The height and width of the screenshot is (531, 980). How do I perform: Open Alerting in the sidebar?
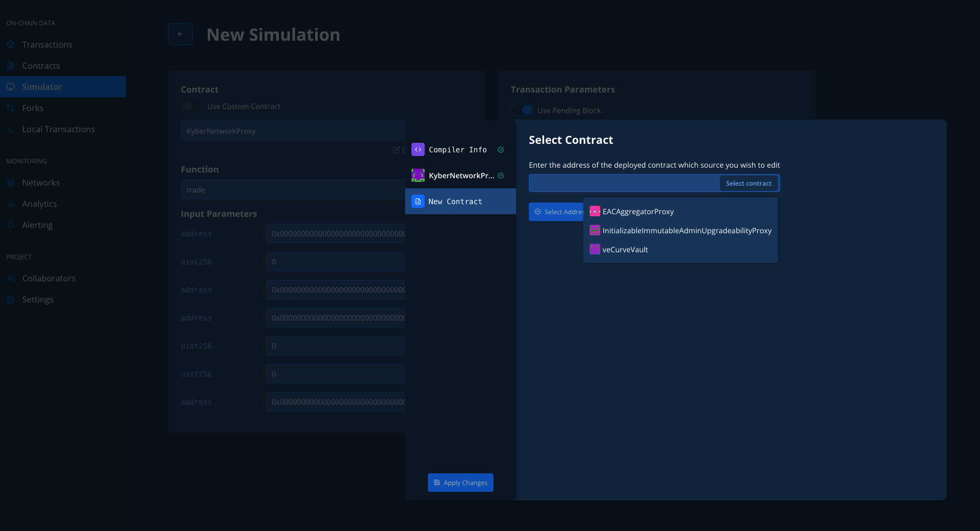pos(63,225)
